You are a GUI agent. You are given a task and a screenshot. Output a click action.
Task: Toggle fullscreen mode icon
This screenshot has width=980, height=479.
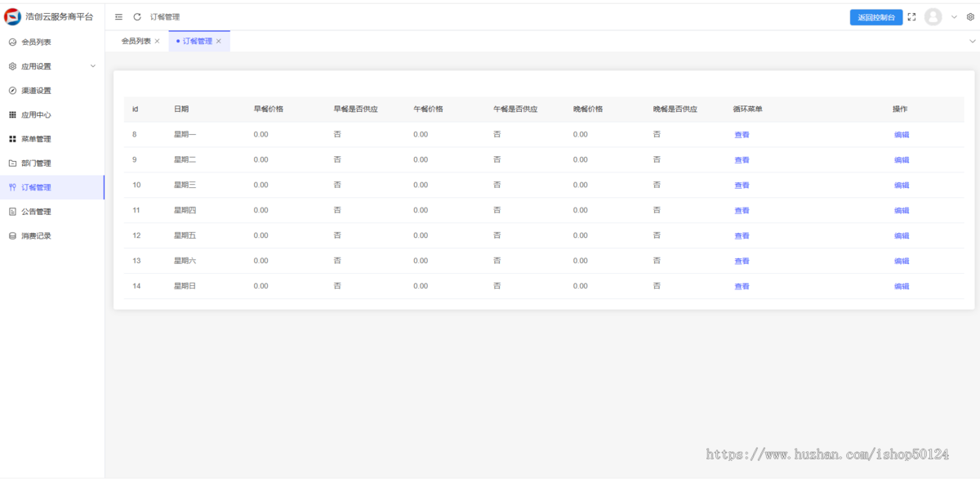tap(912, 17)
